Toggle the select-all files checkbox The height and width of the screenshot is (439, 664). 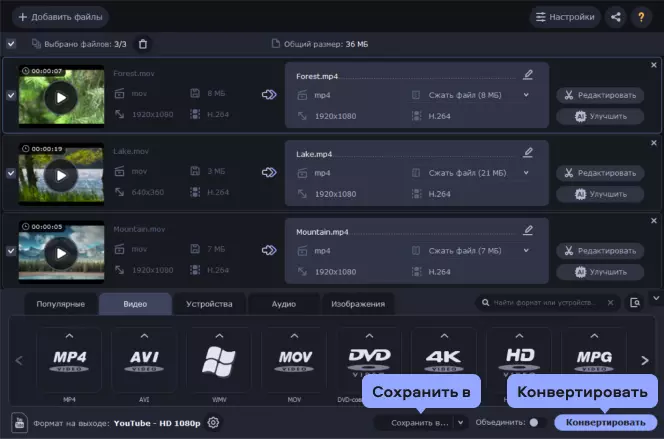click(x=11, y=44)
